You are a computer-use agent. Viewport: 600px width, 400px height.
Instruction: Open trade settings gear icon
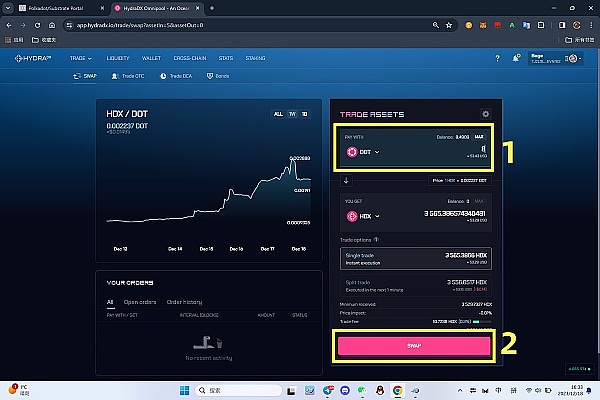tap(486, 115)
